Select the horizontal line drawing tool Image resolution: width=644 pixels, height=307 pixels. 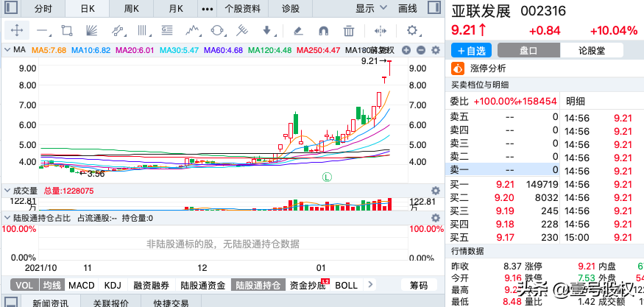pos(42,30)
